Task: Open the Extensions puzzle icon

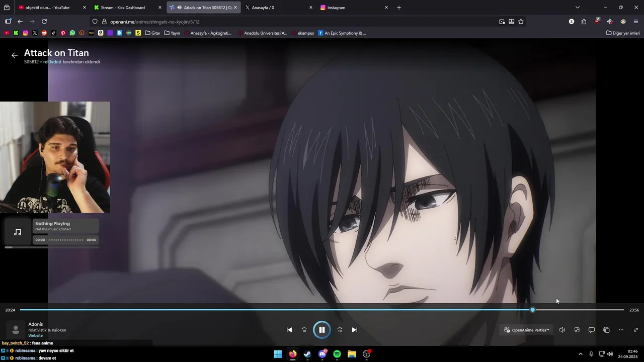Action: tap(584, 22)
